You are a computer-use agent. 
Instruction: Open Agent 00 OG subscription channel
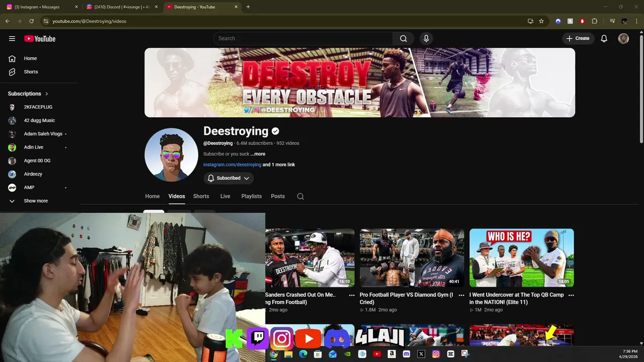pos(38,161)
